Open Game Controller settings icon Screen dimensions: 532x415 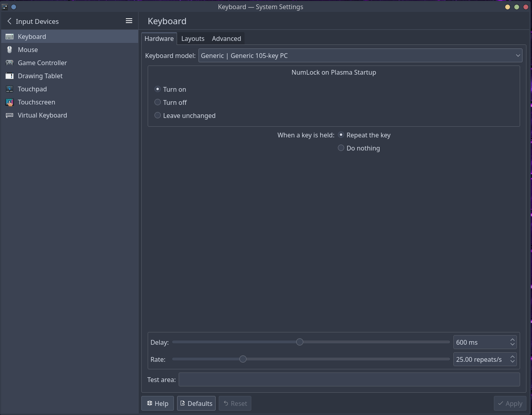pyautogui.click(x=10, y=63)
